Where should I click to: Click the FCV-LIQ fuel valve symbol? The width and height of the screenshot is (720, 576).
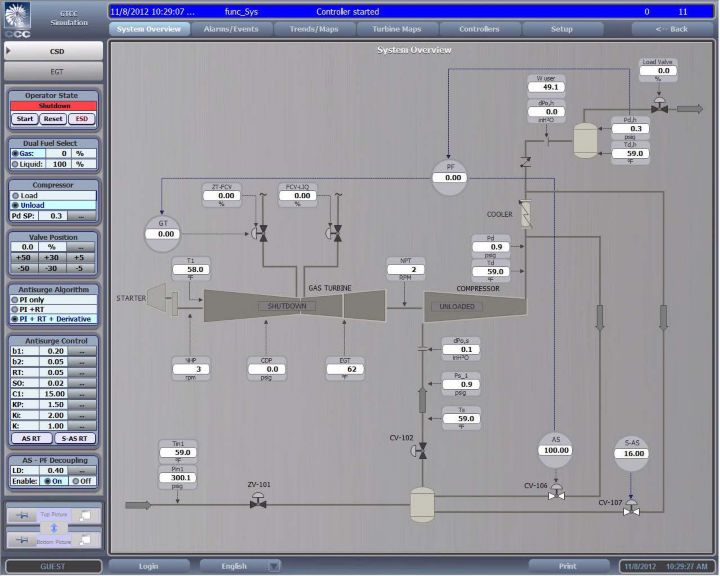pos(332,231)
